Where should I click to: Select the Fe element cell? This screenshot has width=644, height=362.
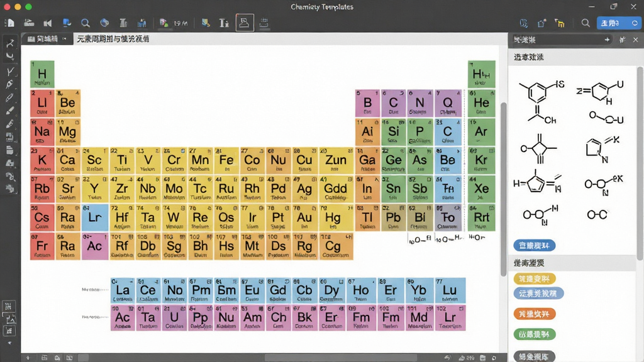[226, 160]
